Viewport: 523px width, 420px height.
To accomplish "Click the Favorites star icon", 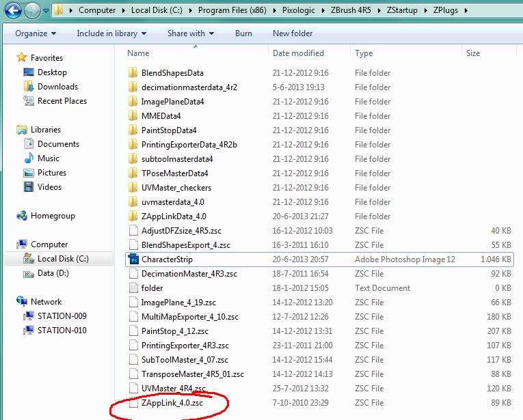I will [22, 57].
